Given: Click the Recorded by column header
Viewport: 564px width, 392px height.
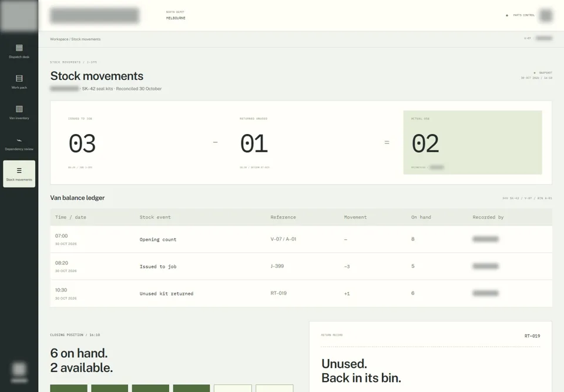Looking at the screenshot, I should tap(488, 217).
